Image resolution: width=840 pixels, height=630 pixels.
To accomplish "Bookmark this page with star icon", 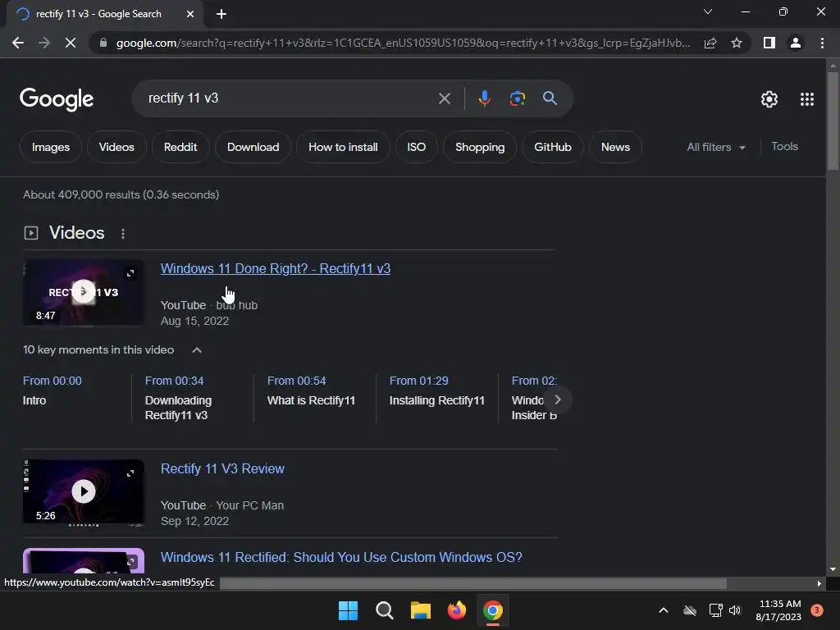I will point(737,43).
